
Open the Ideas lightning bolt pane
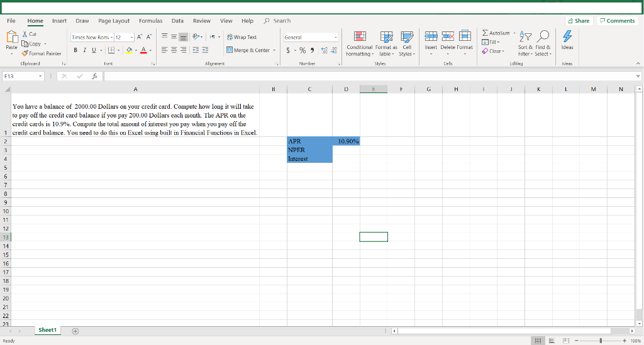pos(567,40)
